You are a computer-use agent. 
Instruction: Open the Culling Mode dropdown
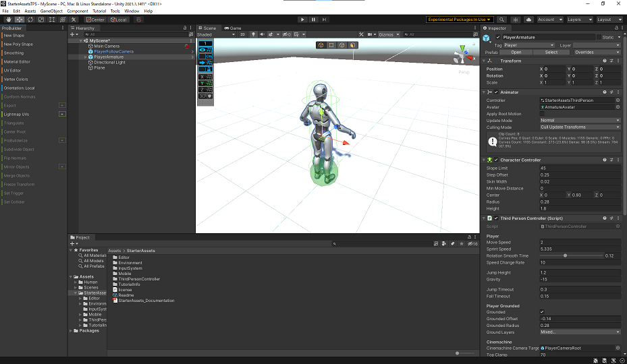click(579, 127)
